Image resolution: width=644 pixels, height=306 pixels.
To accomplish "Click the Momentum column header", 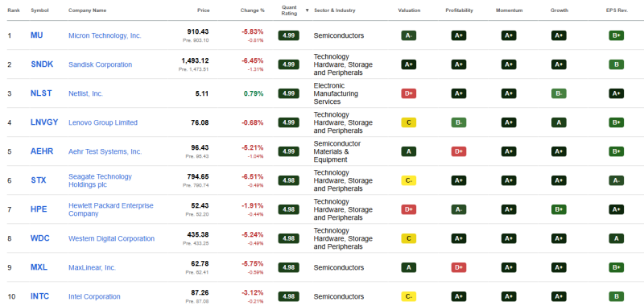I will point(509,10).
